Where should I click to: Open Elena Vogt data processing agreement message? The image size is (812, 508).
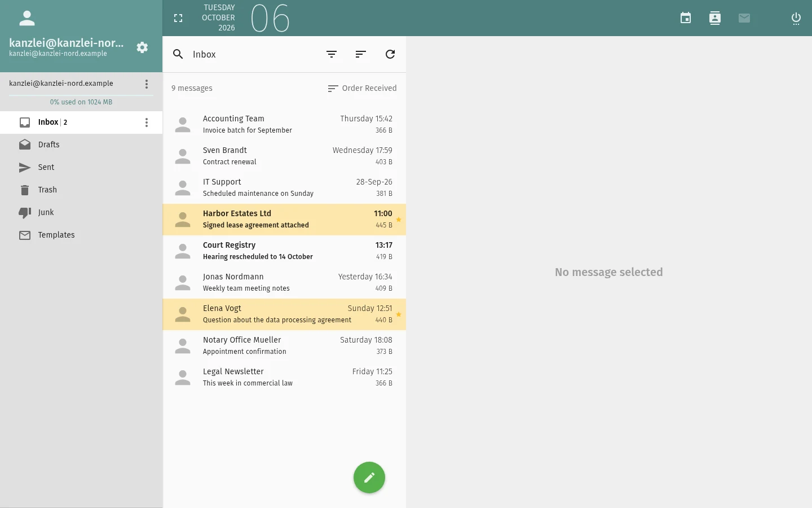pos(284,314)
